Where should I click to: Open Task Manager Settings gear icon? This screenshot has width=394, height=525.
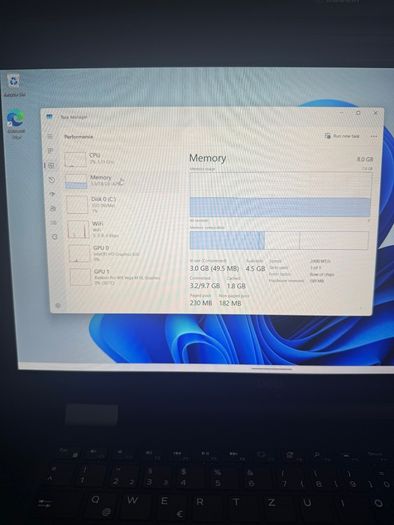click(x=58, y=305)
